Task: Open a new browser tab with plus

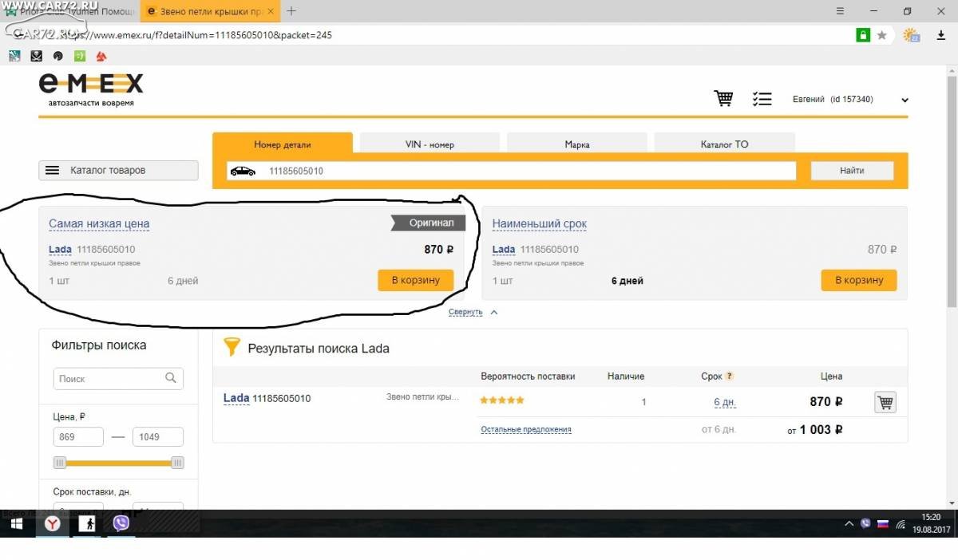Action: (x=291, y=11)
